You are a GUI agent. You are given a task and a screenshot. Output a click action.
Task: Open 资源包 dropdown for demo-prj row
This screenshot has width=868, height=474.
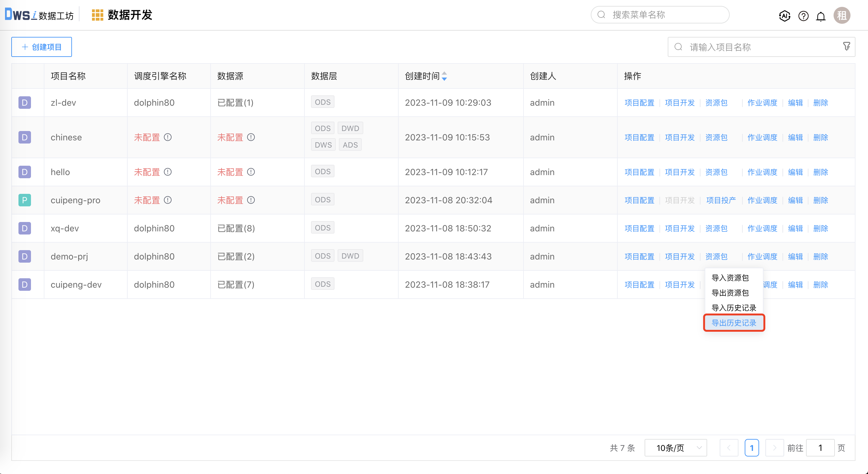point(716,256)
